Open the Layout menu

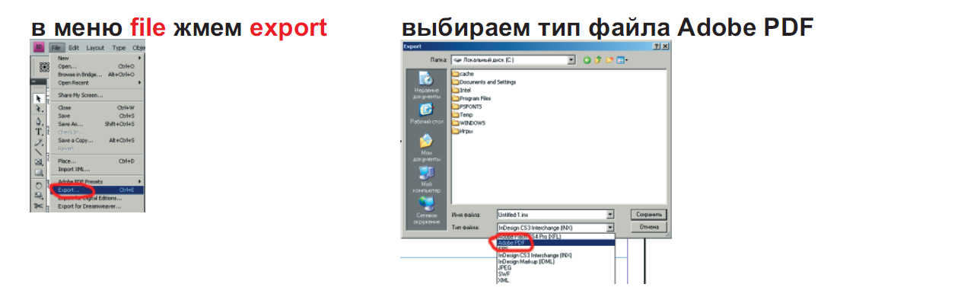tap(95, 47)
